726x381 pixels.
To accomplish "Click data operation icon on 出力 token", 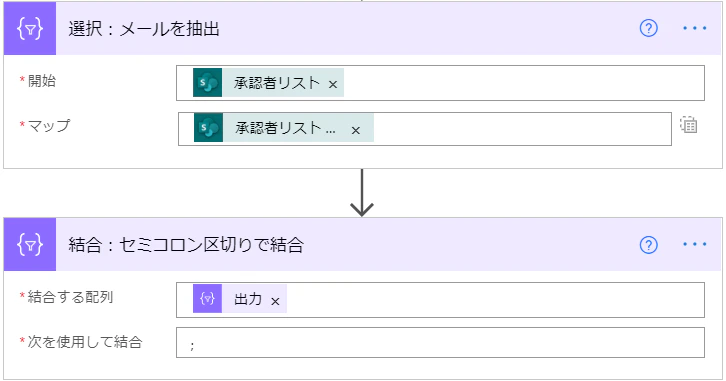I will pyautogui.click(x=207, y=299).
